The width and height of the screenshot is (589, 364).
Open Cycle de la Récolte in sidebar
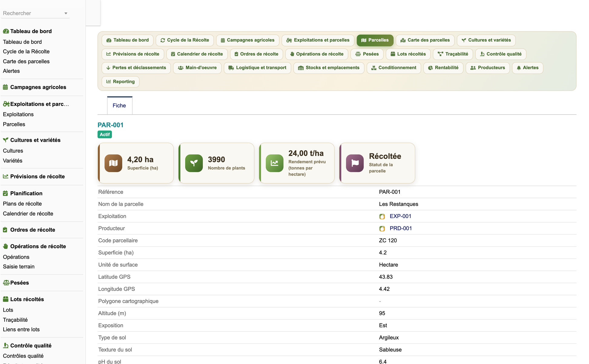[x=26, y=51]
